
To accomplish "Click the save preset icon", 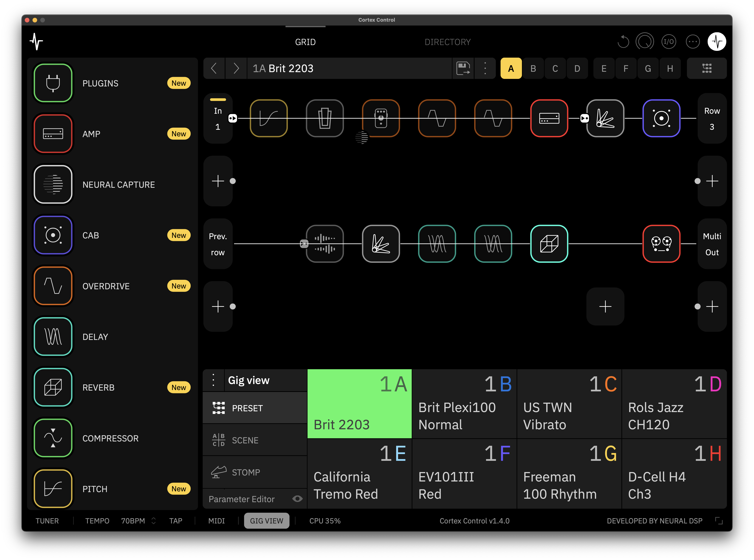I will [463, 68].
